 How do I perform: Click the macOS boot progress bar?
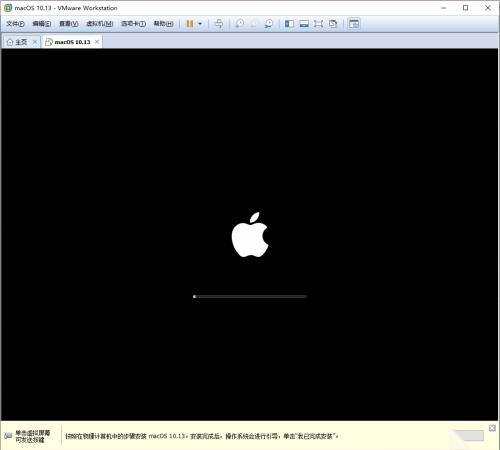(x=250, y=296)
